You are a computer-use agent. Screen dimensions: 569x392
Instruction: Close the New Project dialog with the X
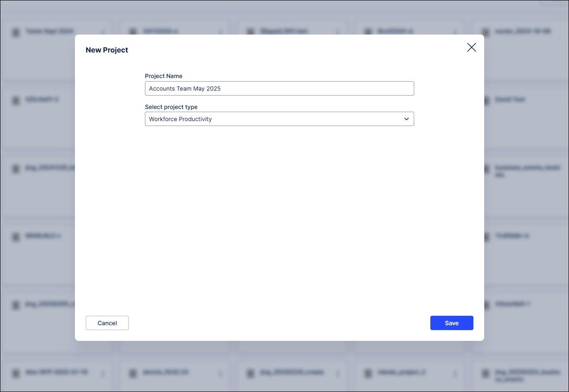click(x=471, y=48)
